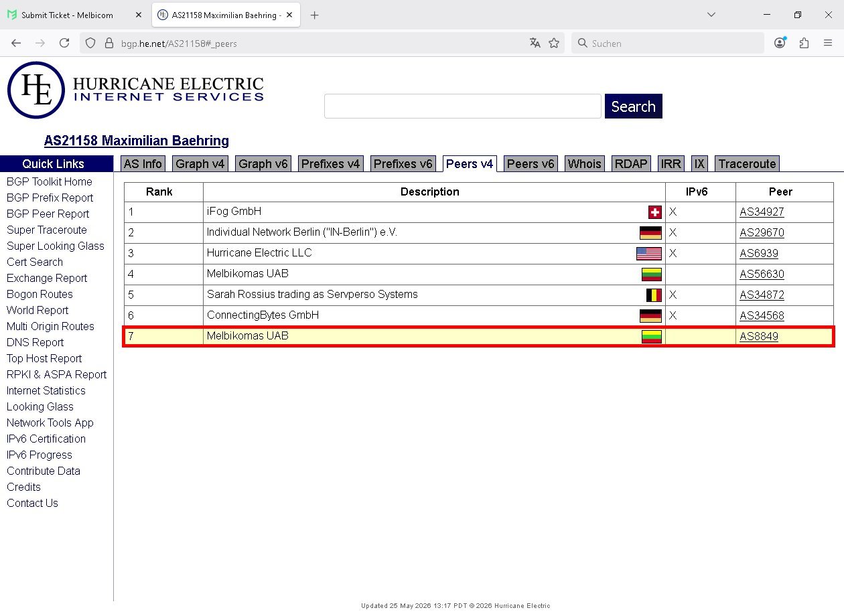Close the Submit Ticket - Melbicom tab
Image resolution: width=844 pixels, height=616 pixels.
[x=139, y=15]
